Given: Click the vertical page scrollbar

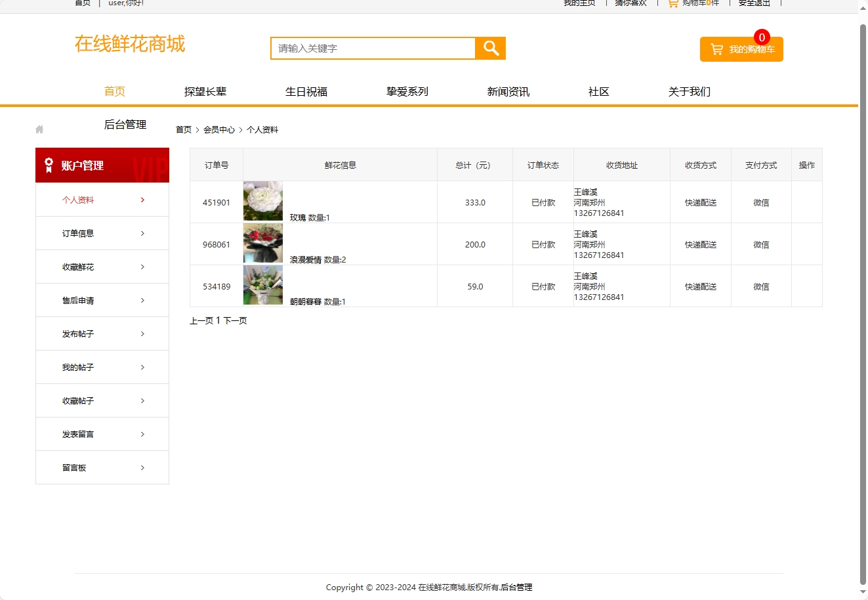Looking at the screenshot, I should [863, 295].
